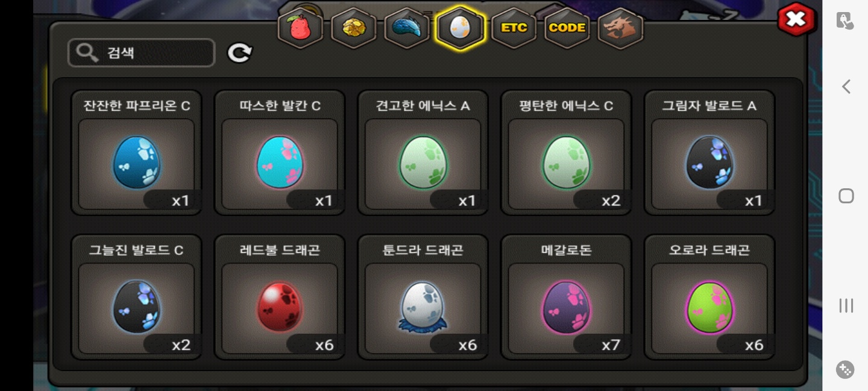Open the dragon head tab
The image size is (868, 391).
(620, 28)
